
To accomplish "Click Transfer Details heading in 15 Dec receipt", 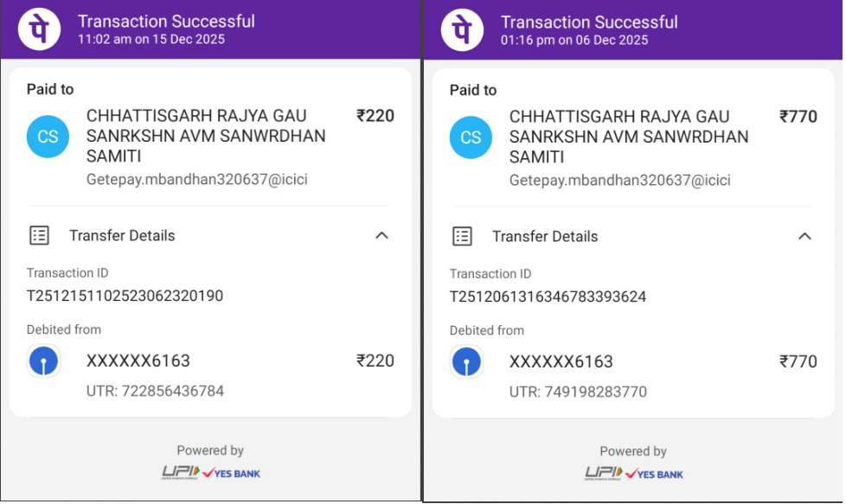I will (x=122, y=235).
